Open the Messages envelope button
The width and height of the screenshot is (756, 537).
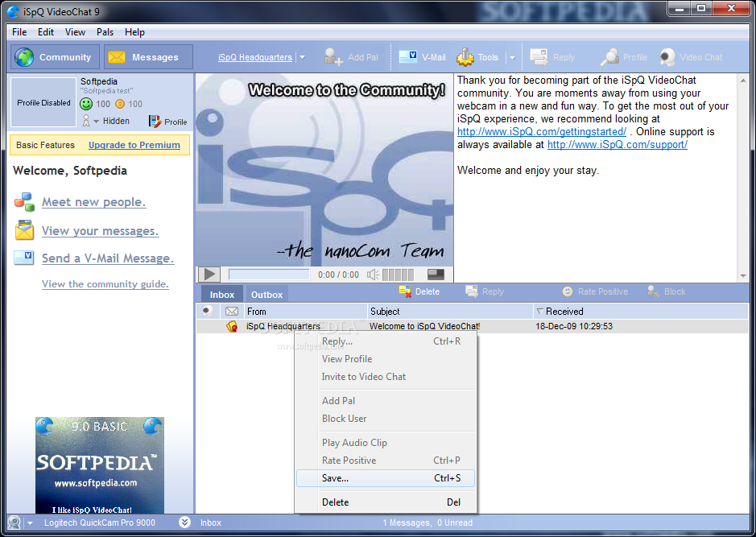pyautogui.click(x=148, y=57)
